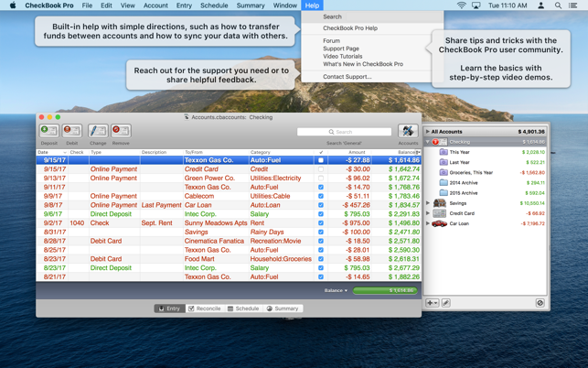Select the Intec Corp. 9/6/17 deposit cell
Image resolution: width=588 pixels, height=368 pixels.
(216, 214)
